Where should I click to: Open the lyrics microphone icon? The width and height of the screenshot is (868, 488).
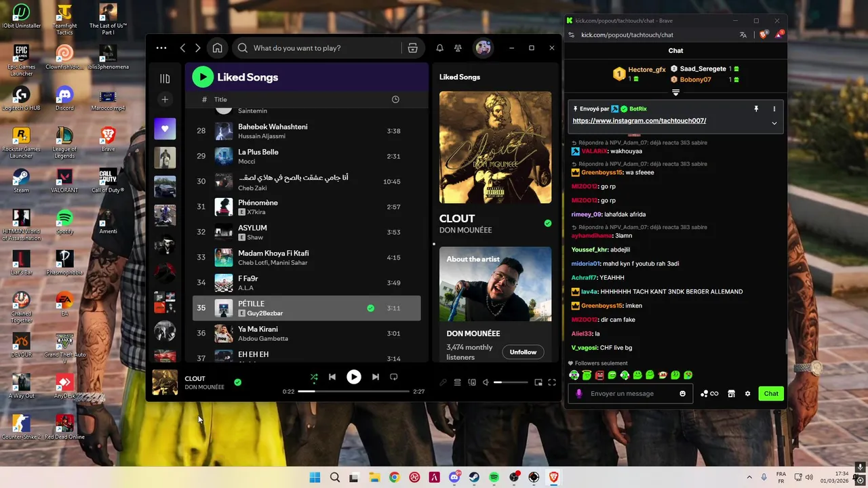443,382
